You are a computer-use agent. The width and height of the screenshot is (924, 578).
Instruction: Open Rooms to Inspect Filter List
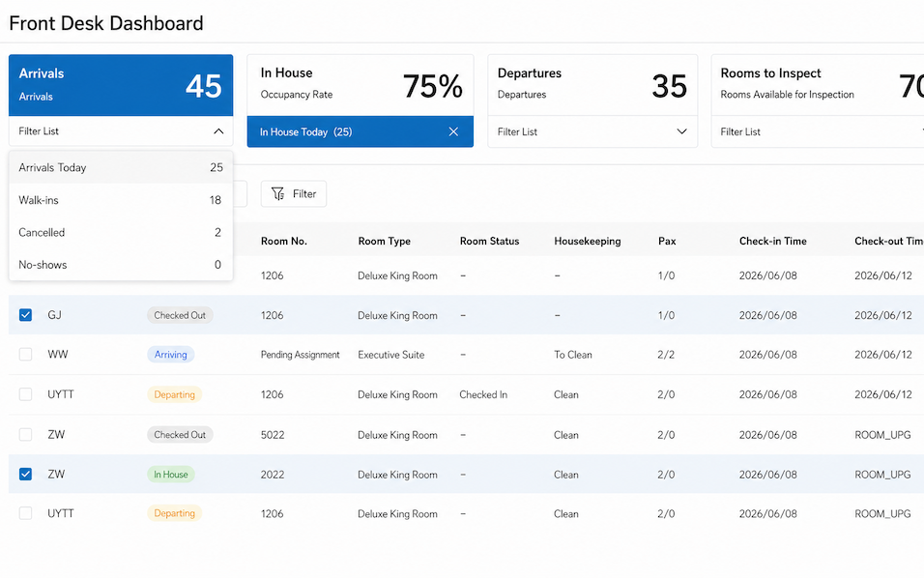818,132
